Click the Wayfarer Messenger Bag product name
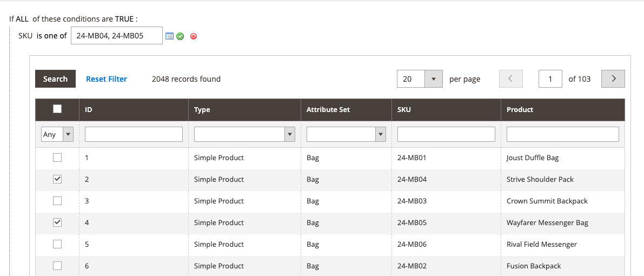Screen dimensions: 644x276 [x=548, y=222]
